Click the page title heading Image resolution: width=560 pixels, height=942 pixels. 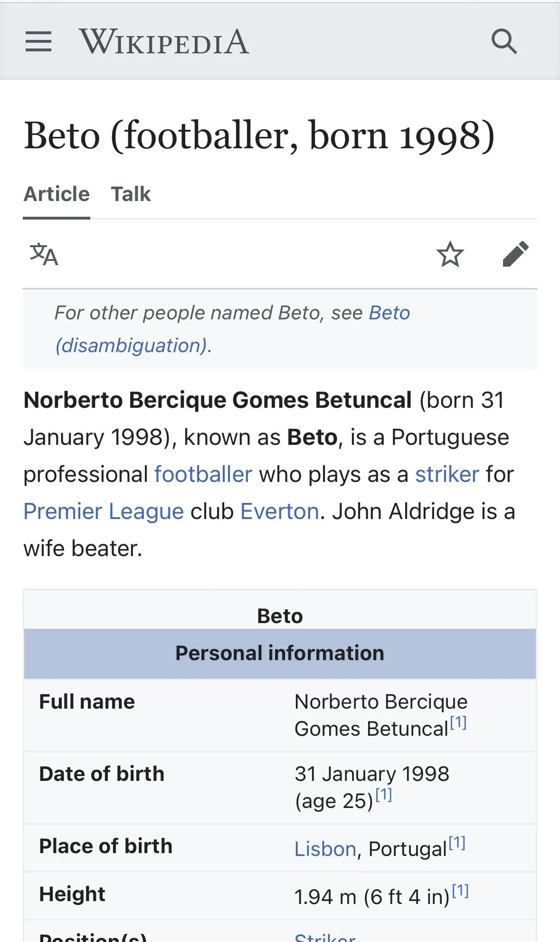pyautogui.click(x=259, y=136)
